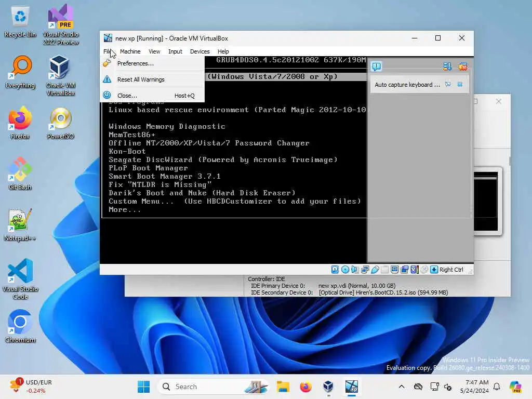Show hidden icons via tray chevron
Viewport: 532px width, 399px height.
(x=402, y=387)
